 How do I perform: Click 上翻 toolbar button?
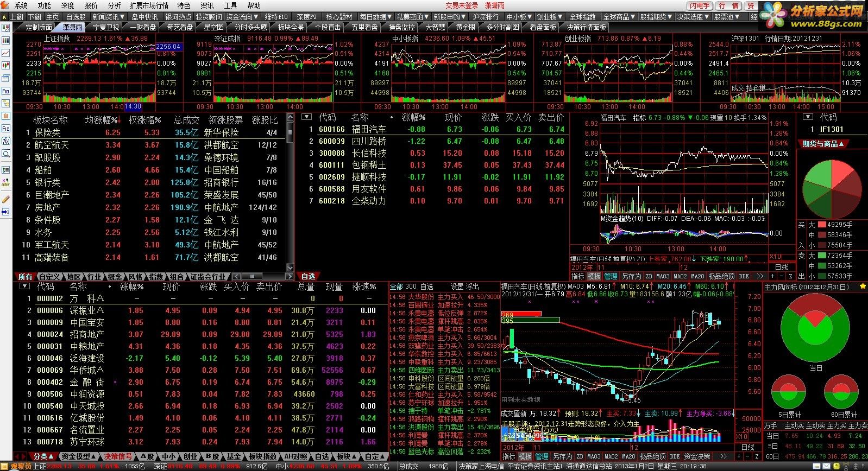pyautogui.click(x=17, y=17)
